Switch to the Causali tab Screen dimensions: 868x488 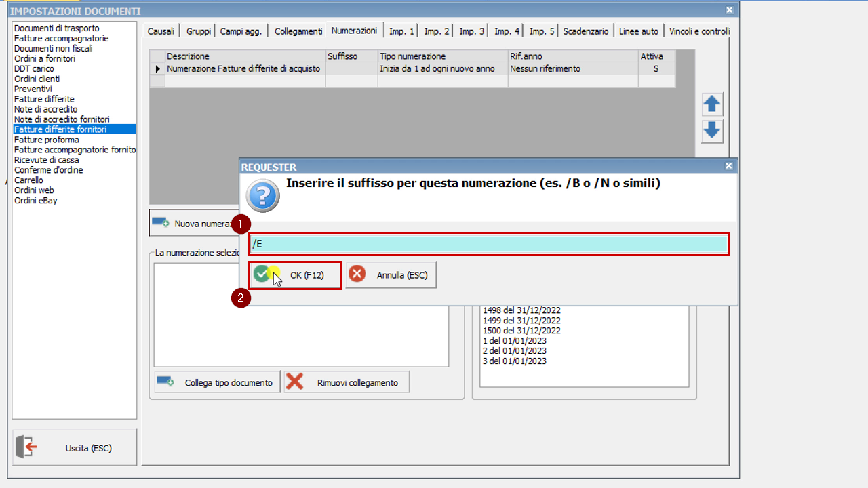click(161, 31)
